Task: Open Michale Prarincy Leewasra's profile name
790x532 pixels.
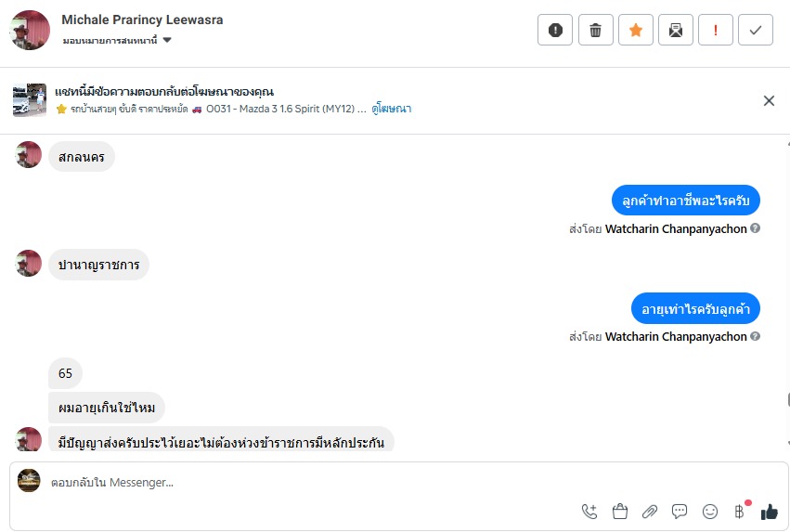Action: 142,19
